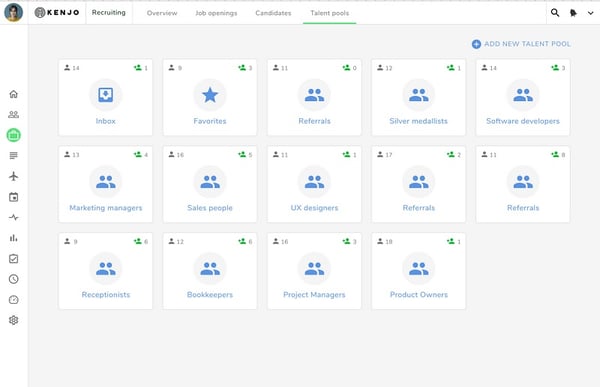This screenshot has width=600, height=387.
Task: Open the calendar icon in sidebar
Action: [x=13, y=197]
